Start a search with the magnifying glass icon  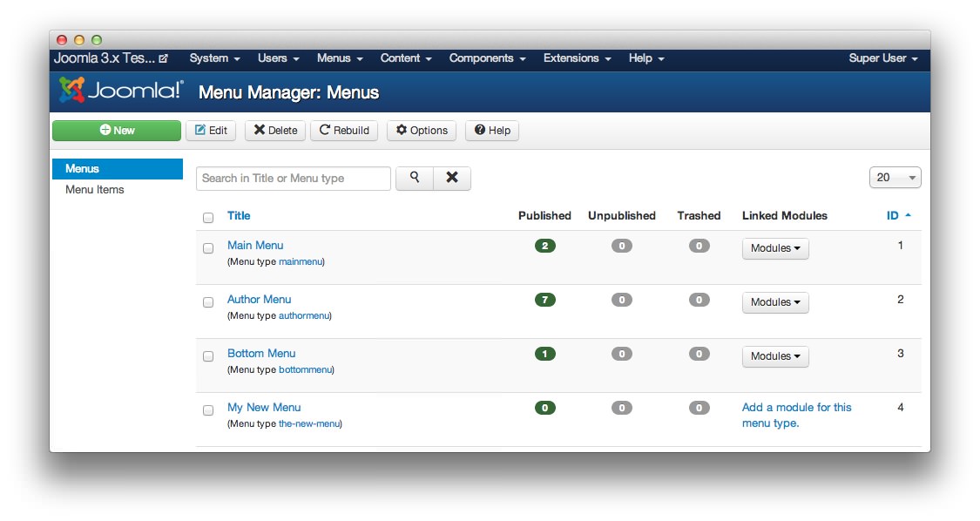coord(414,177)
